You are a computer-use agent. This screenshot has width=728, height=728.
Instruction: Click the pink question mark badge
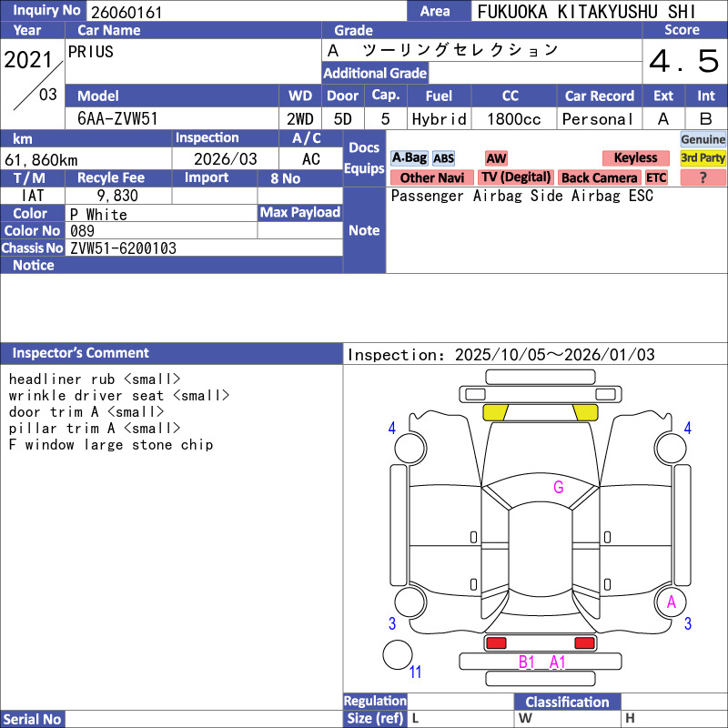click(x=703, y=178)
